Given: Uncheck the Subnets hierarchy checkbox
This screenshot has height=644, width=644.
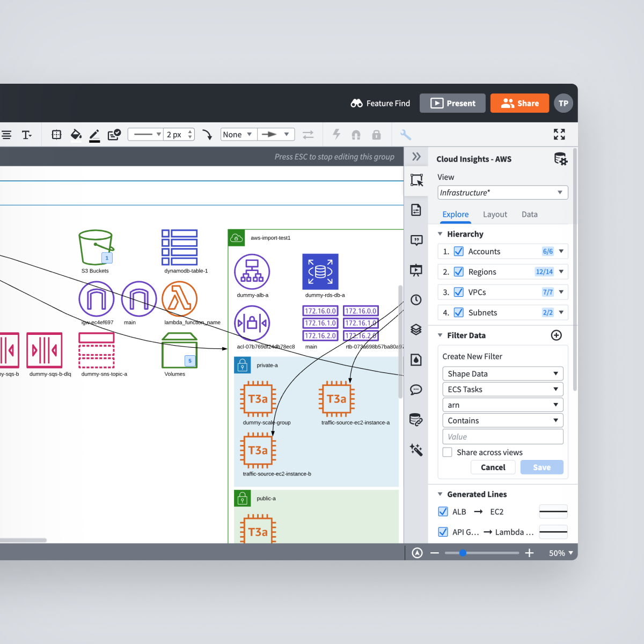Looking at the screenshot, I should (458, 312).
